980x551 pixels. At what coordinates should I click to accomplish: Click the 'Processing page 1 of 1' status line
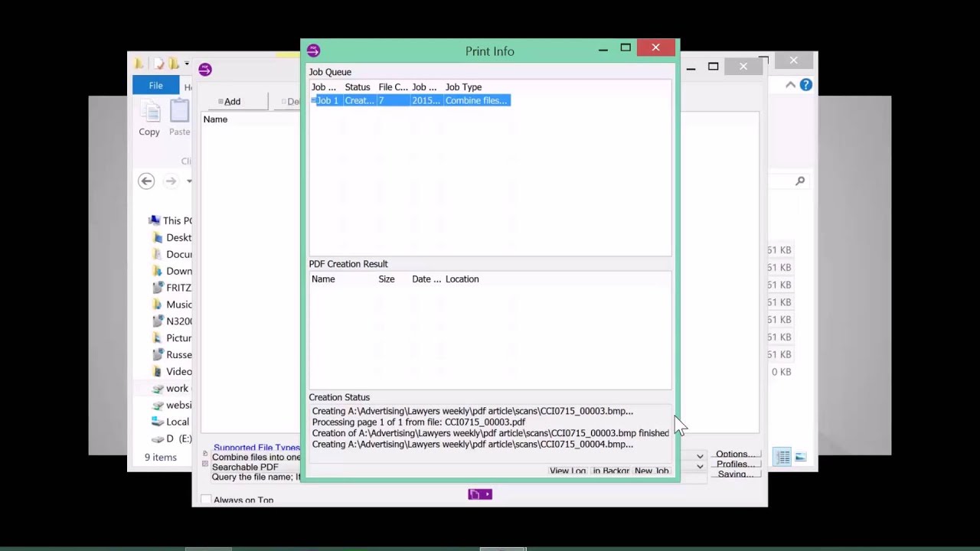click(x=419, y=422)
